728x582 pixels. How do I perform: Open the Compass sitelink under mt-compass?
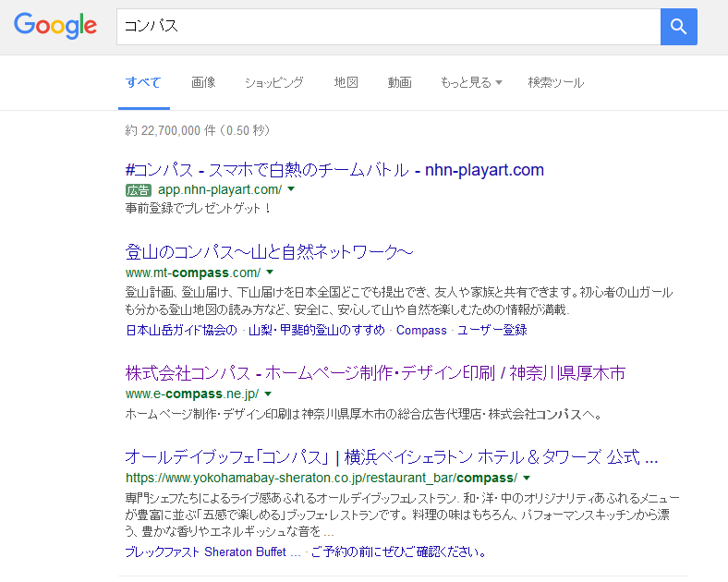tap(421, 330)
